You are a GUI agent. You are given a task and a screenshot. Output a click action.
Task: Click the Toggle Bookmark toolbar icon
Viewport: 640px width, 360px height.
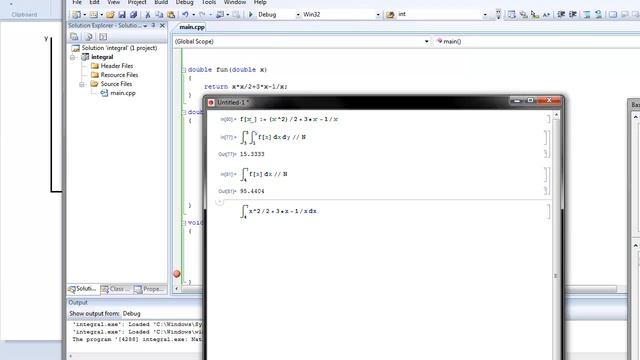click(613, 15)
